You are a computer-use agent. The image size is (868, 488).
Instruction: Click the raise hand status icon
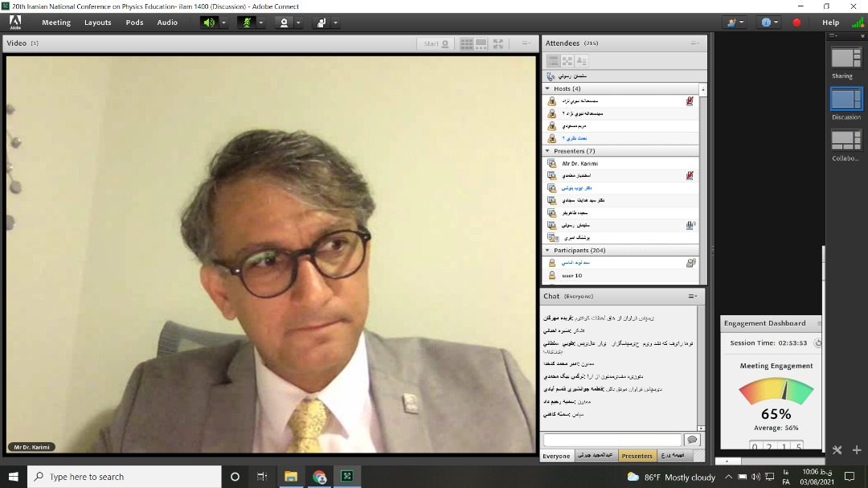coord(321,23)
